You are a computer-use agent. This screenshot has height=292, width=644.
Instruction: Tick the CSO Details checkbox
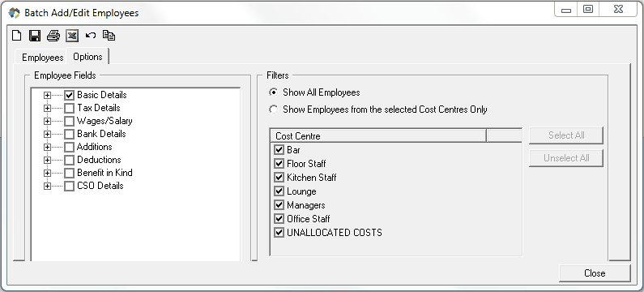click(69, 186)
